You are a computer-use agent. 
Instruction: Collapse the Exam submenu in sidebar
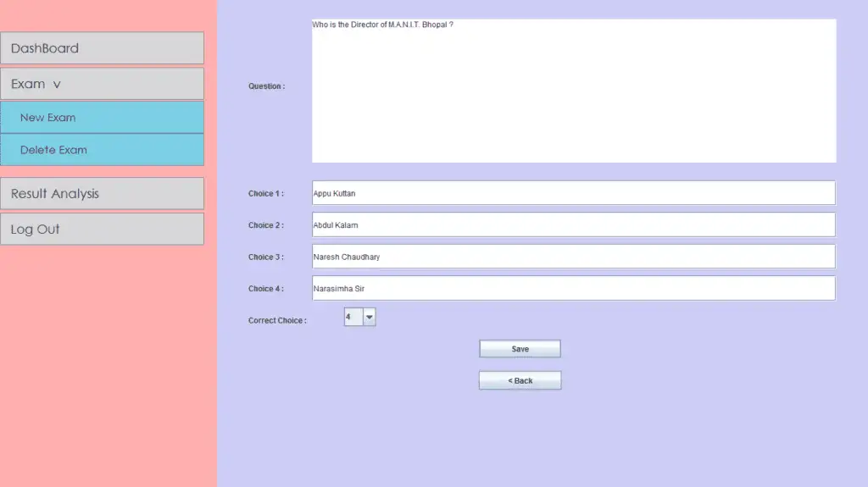point(102,84)
